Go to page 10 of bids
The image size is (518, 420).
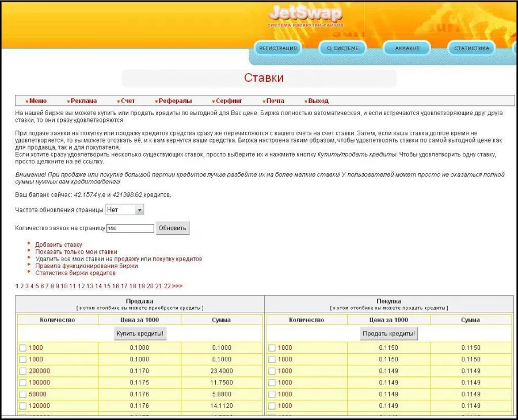[64, 286]
